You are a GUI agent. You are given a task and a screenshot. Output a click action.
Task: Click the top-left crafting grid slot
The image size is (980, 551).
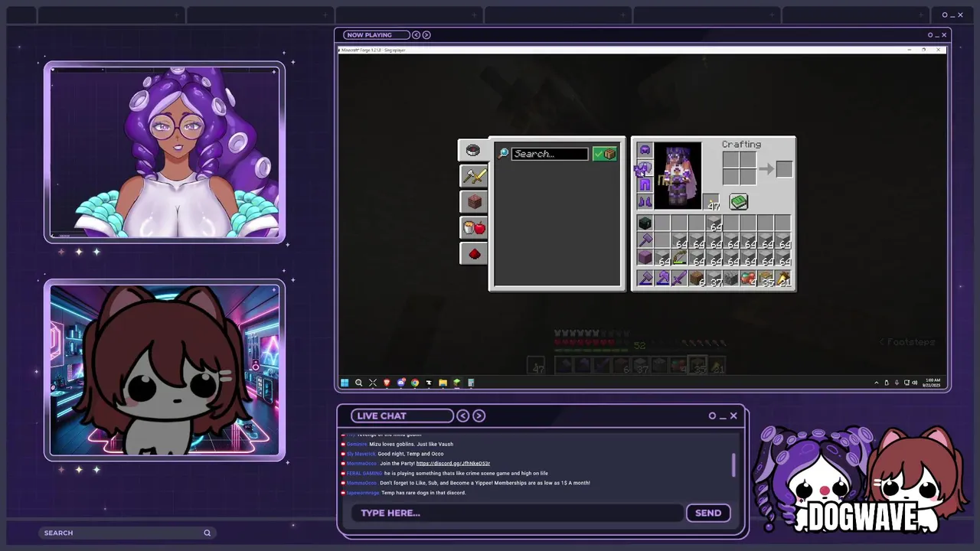tap(730, 160)
